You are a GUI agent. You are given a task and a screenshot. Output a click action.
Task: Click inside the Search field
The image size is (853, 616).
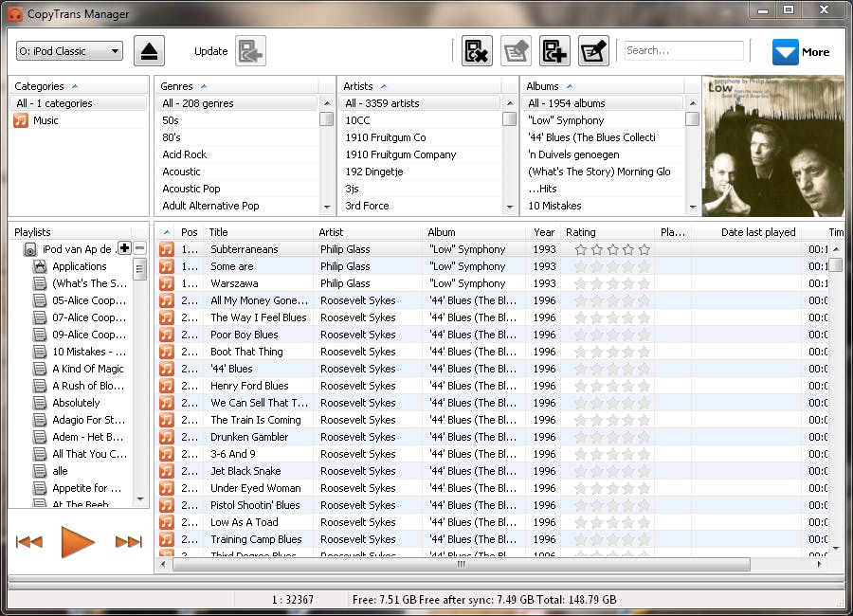[683, 50]
